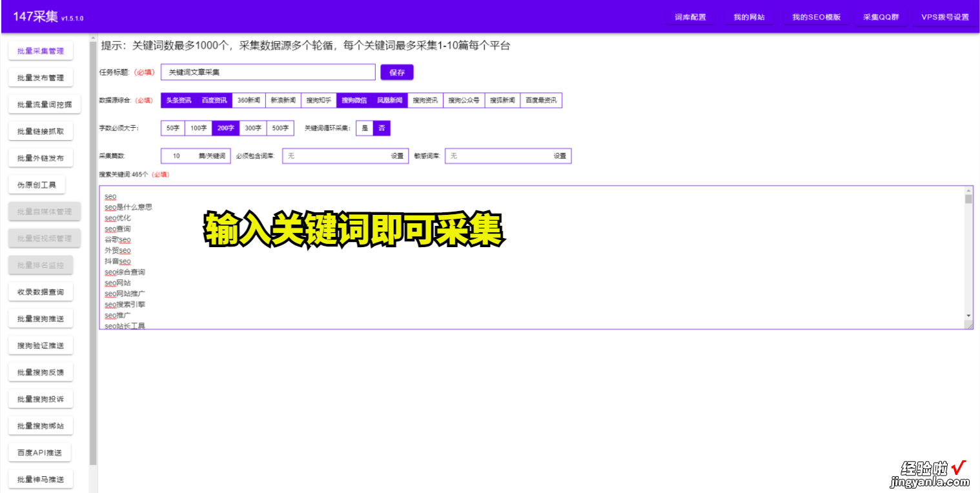Enable the 搜狗知乎 data source
The width and height of the screenshot is (980, 493).
click(318, 101)
